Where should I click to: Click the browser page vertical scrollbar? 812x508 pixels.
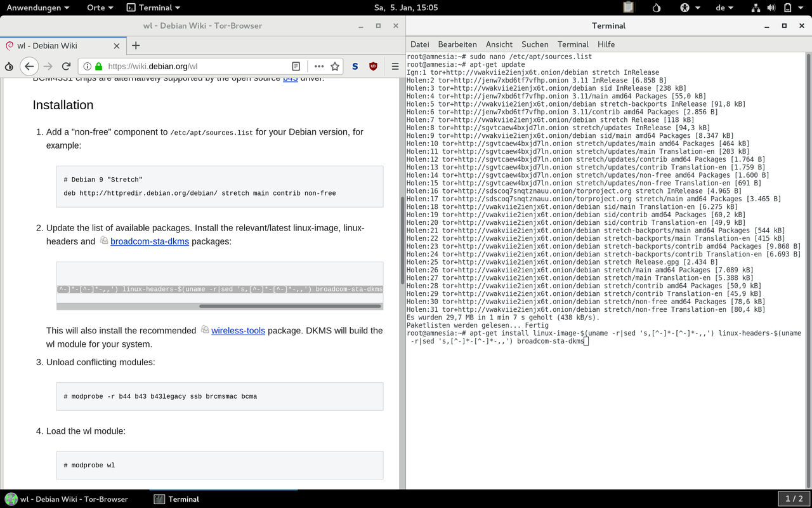click(402, 240)
